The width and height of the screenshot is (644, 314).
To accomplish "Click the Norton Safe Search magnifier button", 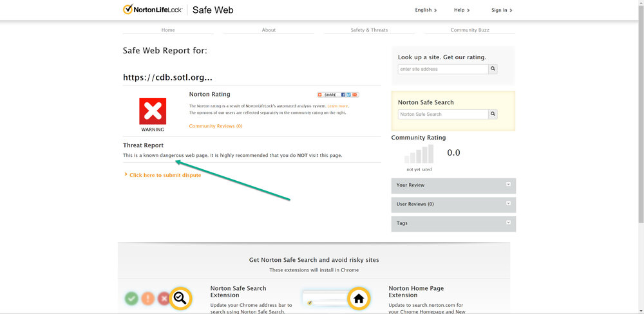I will [493, 114].
